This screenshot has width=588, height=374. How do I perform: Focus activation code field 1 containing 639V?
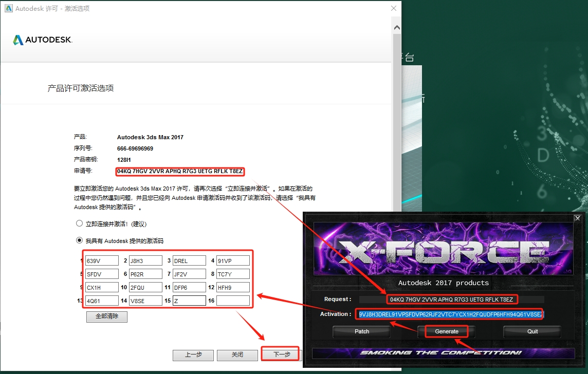(102, 260)
